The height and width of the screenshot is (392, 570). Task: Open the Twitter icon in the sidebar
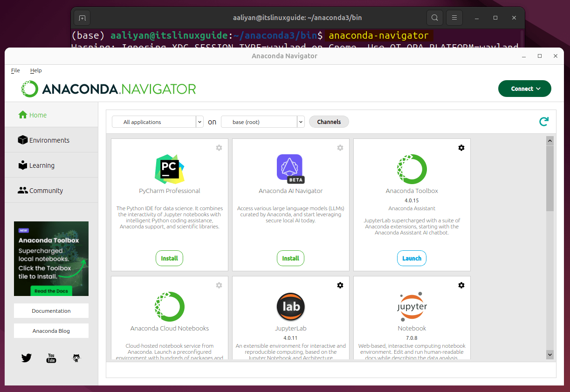pyautogui.click(x=27, y=358)
